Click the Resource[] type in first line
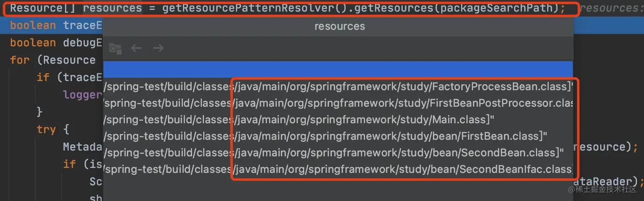 coord(42,8)
